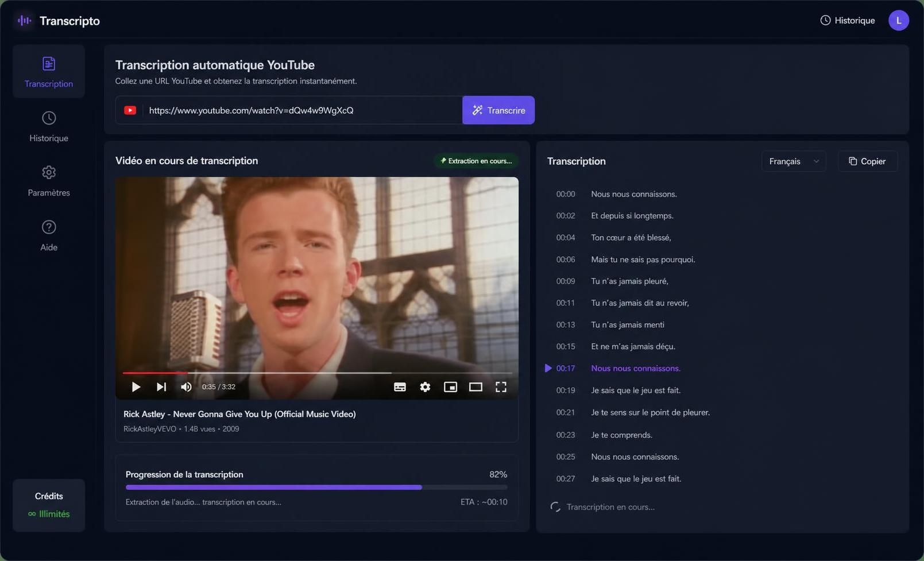The width and height of the screenshot is (924, 561).
Task: Click the purple transcription progress bar
Action: [316, 488]
